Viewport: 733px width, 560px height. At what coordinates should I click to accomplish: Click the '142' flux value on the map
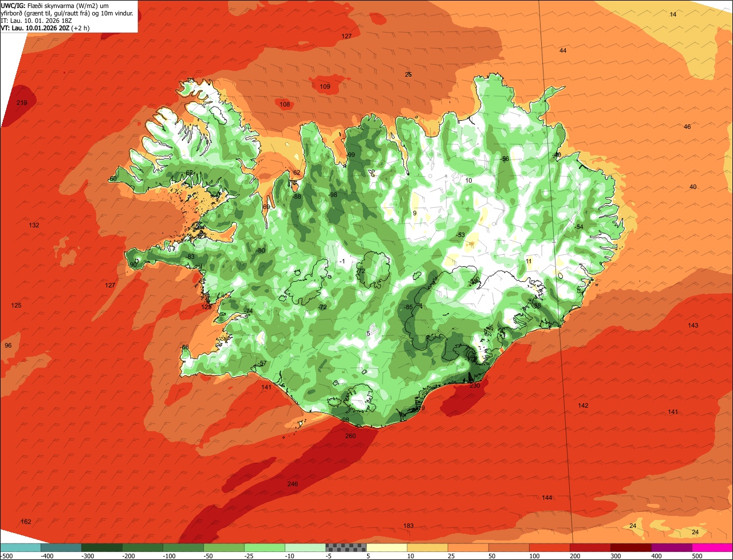pyautogui.click(x=583, y=405)
